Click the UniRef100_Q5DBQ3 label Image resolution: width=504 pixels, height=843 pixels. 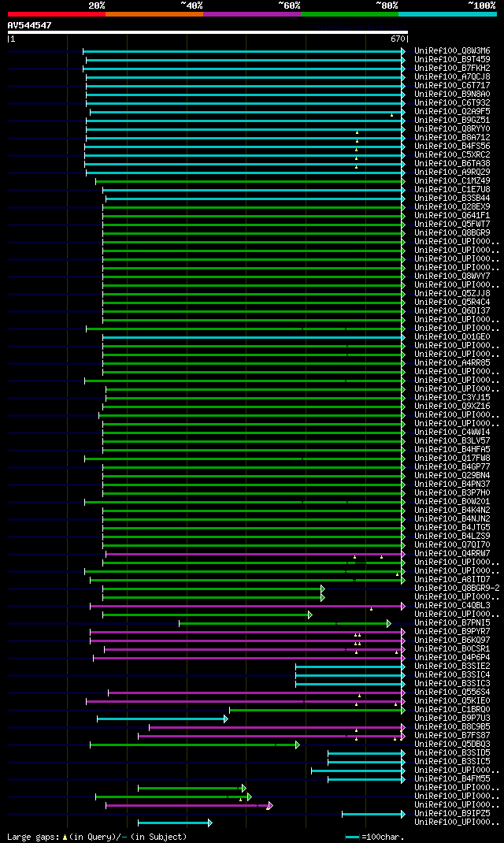point(452,745)
